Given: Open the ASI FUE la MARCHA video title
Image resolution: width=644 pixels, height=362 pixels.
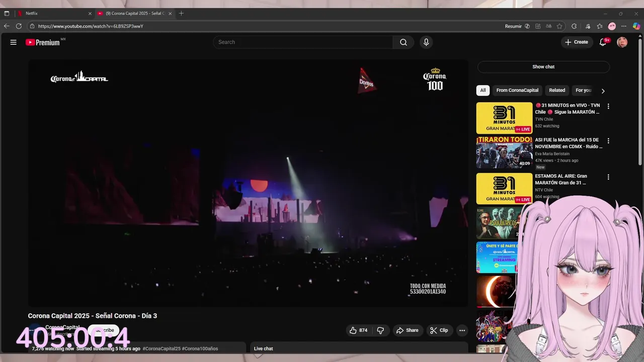Looking at the screenshot, I should click(569, 143).
